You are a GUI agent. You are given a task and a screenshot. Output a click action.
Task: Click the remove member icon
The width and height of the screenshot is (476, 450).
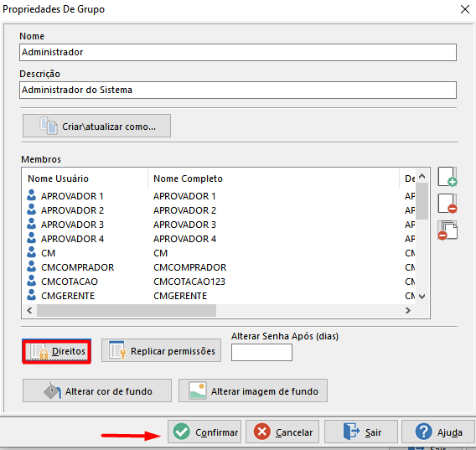(x=448, y=204)
